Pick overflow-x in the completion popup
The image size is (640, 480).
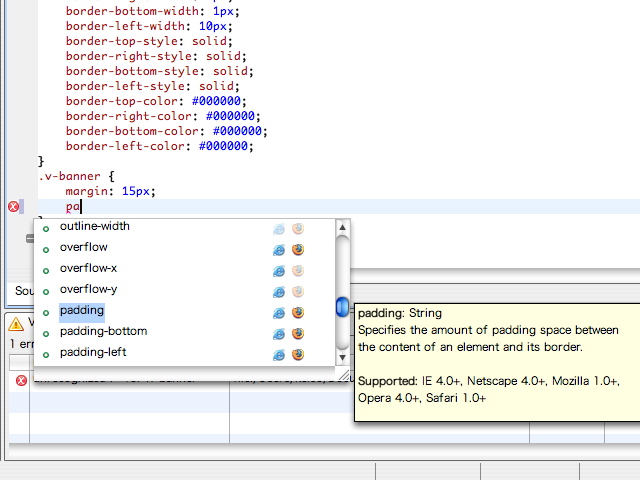click(88, 269)
